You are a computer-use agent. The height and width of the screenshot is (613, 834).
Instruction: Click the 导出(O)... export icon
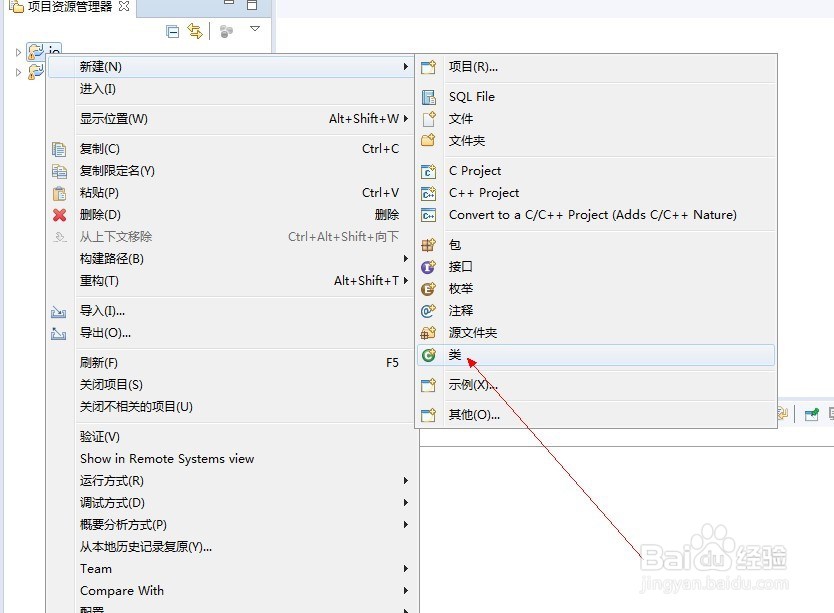pos(59,334)
